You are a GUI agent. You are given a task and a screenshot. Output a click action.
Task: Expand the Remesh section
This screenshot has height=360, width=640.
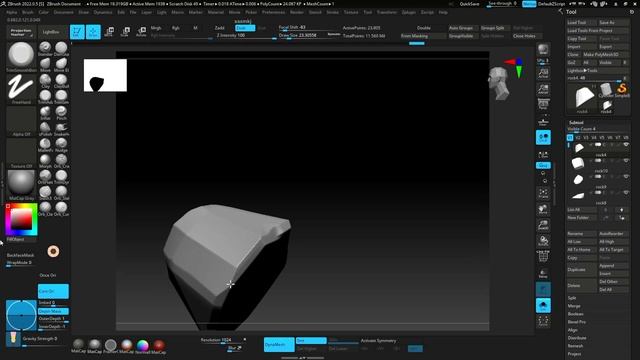(576, 346)
